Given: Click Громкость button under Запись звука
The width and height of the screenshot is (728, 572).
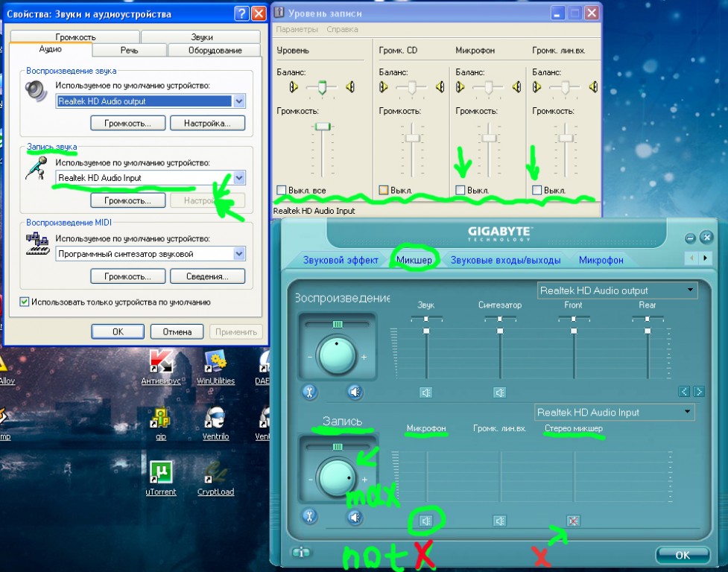Looking at the screenshot, I should [x=127, y=200].
